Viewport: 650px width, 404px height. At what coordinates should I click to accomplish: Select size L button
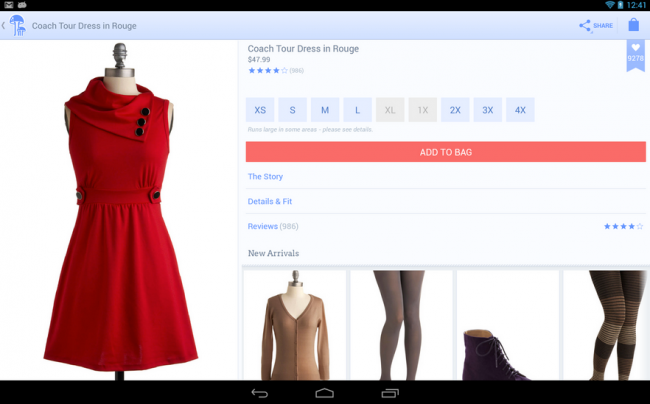point(357,110)
